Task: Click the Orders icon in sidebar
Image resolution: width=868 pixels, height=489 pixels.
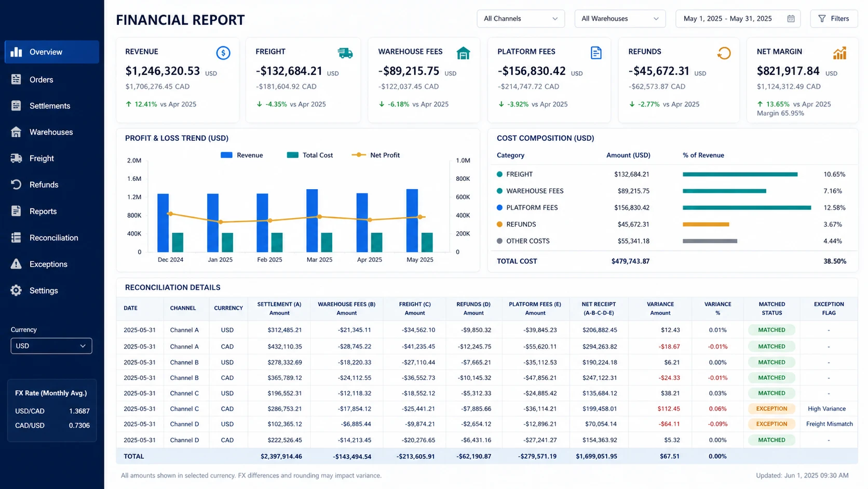Action: (x=16, y=80)
